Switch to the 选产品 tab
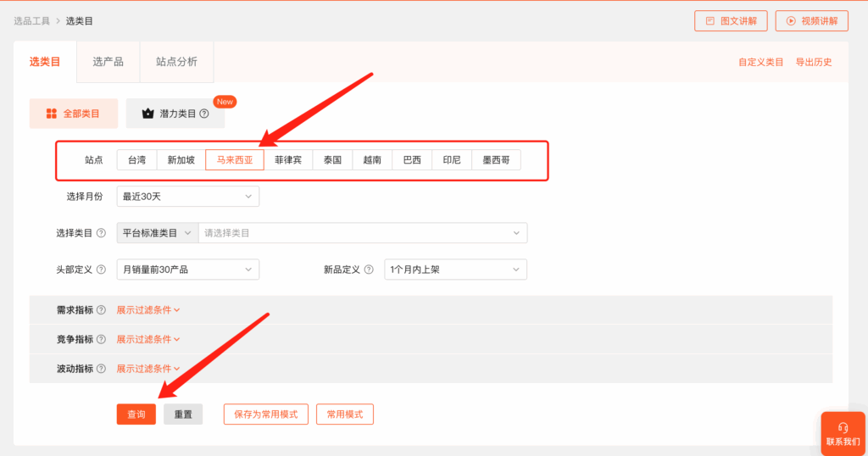The width and height of the screenshot is (868, 456). tap(108, 62)
